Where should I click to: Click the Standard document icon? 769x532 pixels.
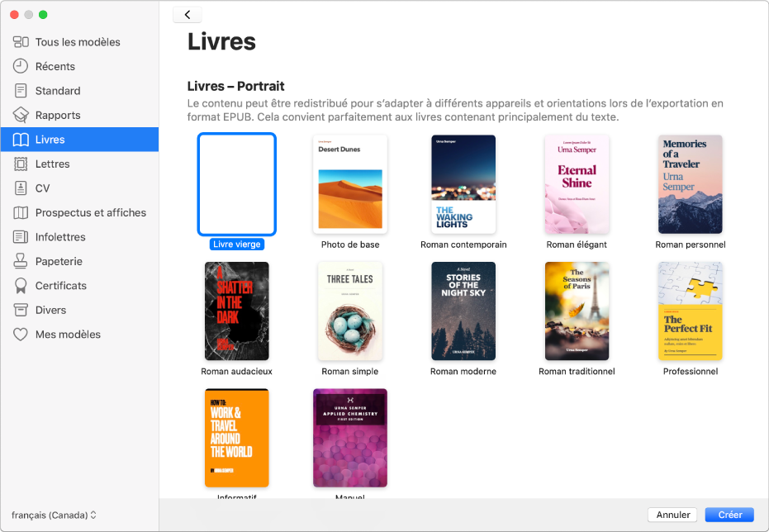[x=21, y=91]
